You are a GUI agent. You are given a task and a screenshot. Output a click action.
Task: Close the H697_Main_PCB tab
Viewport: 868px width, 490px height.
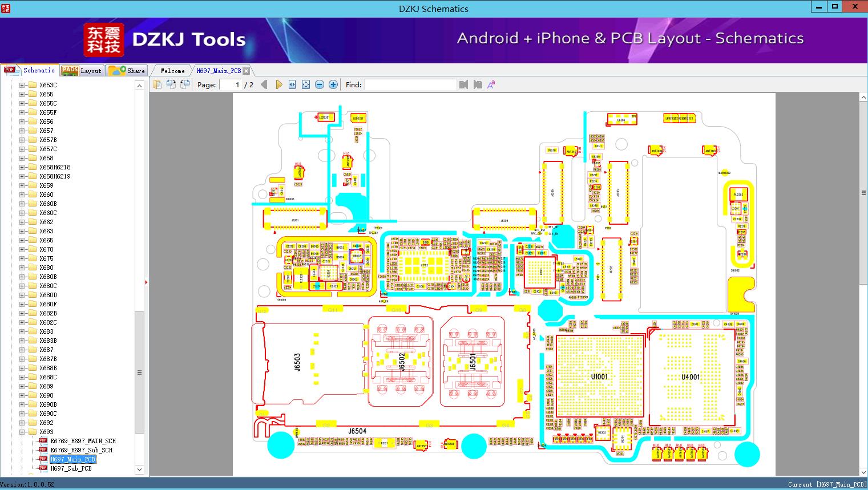(246, 71)
